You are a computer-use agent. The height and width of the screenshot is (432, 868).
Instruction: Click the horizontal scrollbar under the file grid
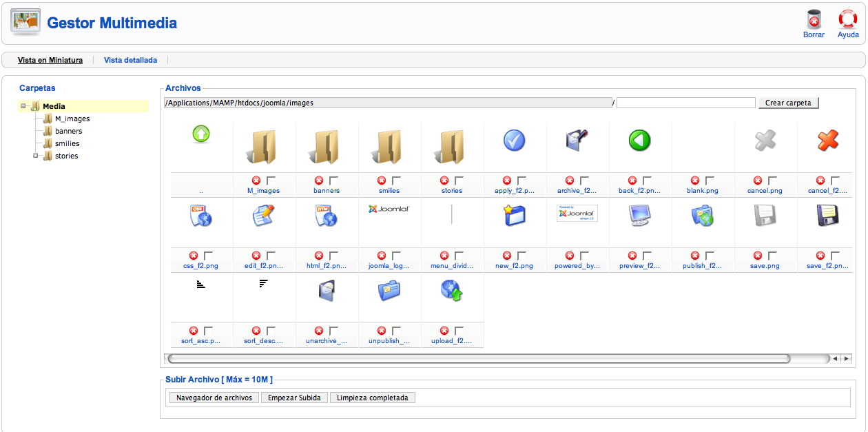pos(479,358)
